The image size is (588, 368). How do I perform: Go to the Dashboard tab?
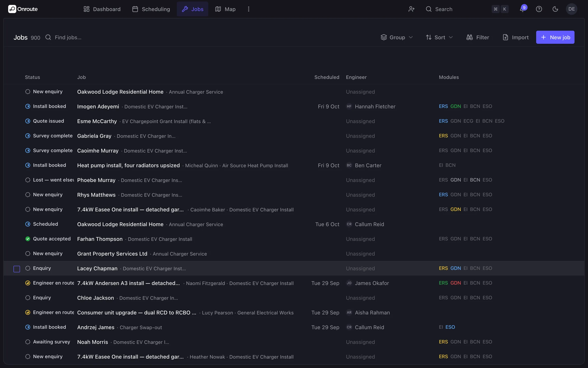click(x=102, y=9)
